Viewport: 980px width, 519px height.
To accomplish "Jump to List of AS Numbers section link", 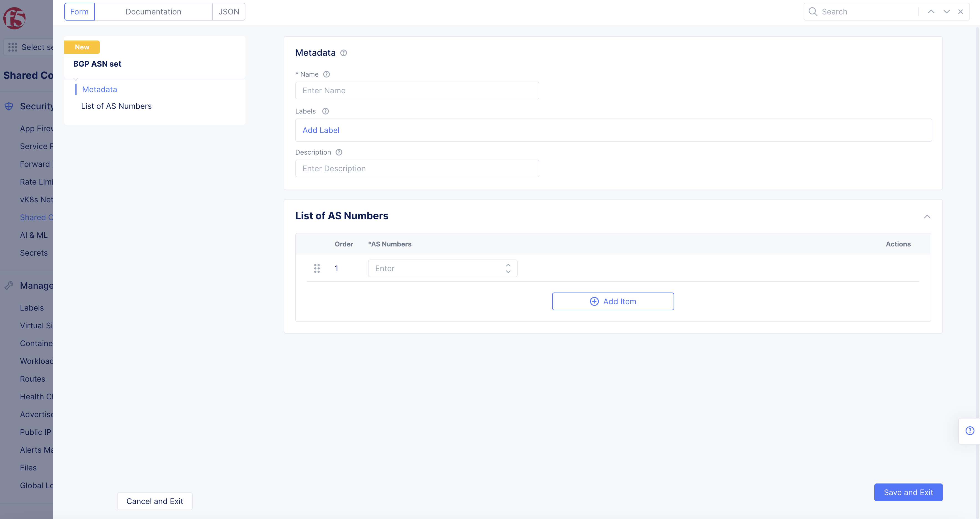I will coord(116,106).
